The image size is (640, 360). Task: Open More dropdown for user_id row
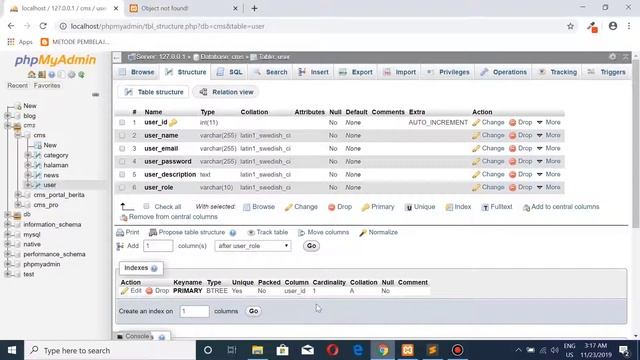[x=549, y=122]
